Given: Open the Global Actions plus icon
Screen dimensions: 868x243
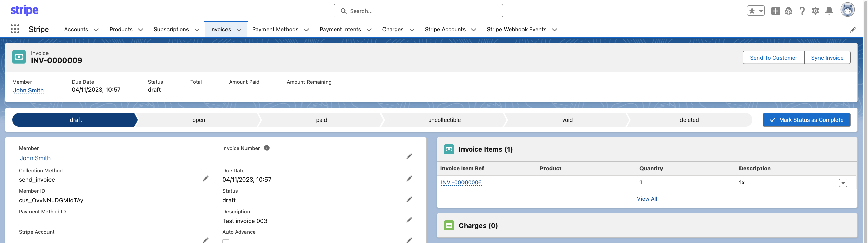Looking at the screenshot, I should pyautogui.click(x=775, y=11).
